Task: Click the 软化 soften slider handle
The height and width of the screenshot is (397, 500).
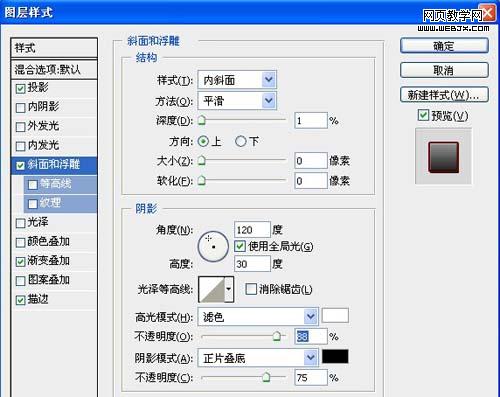Action: 202,181
